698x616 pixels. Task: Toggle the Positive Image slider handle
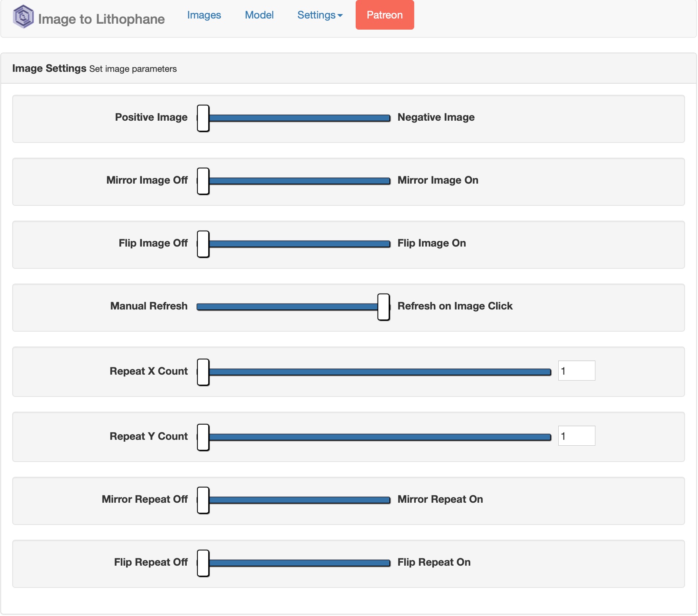(203, 118)
